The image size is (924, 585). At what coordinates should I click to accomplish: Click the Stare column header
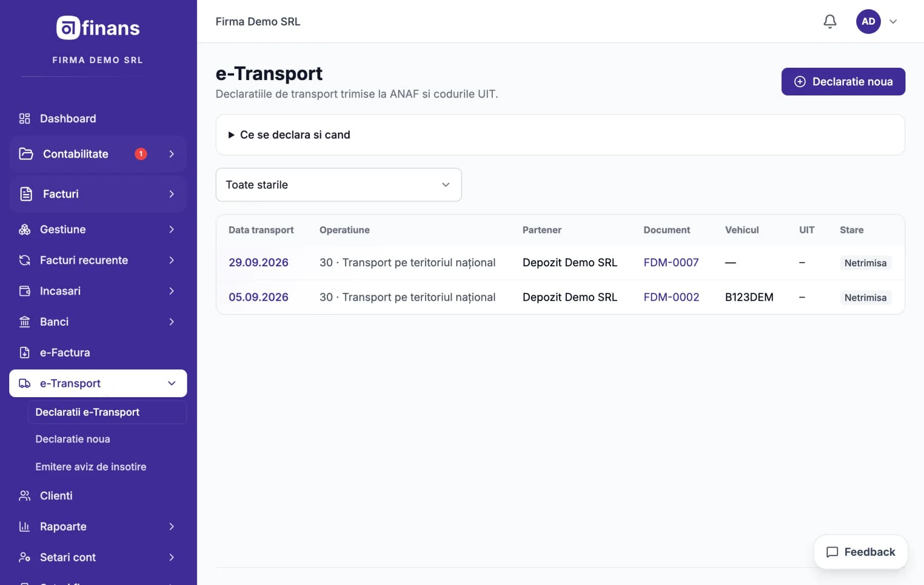851,230
